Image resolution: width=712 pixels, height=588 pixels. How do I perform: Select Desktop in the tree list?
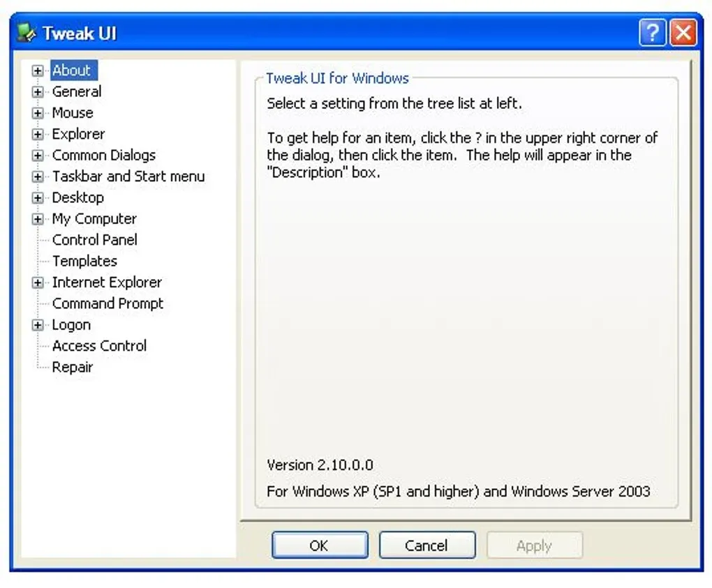[78, 198]
